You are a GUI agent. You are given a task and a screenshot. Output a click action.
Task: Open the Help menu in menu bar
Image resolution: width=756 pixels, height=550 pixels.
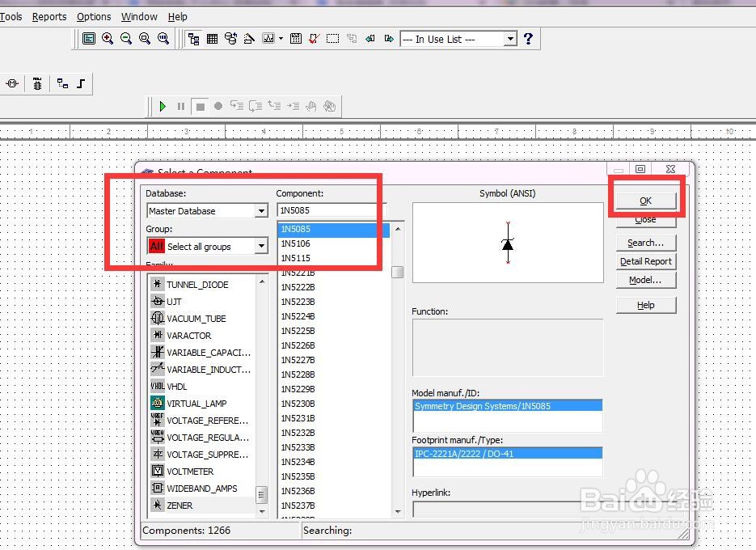[x=177, y=17]
